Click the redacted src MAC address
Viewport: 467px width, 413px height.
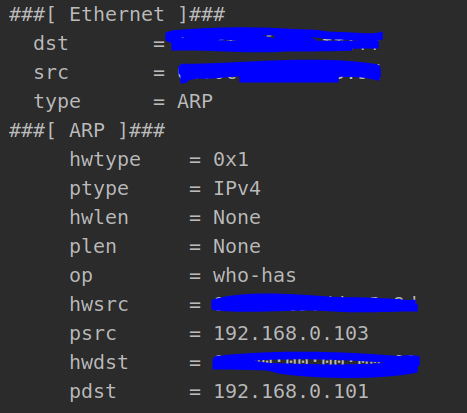(279, 71)
